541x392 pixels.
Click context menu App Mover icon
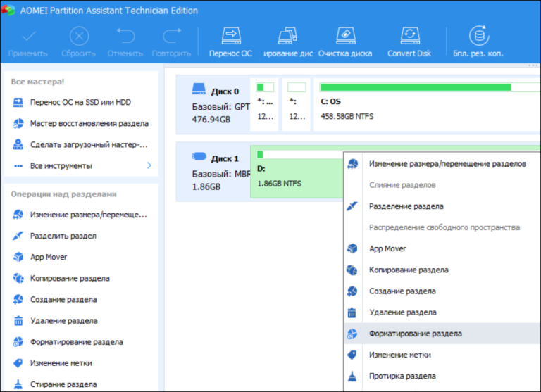pyautogui.click(x=352, y=248)
